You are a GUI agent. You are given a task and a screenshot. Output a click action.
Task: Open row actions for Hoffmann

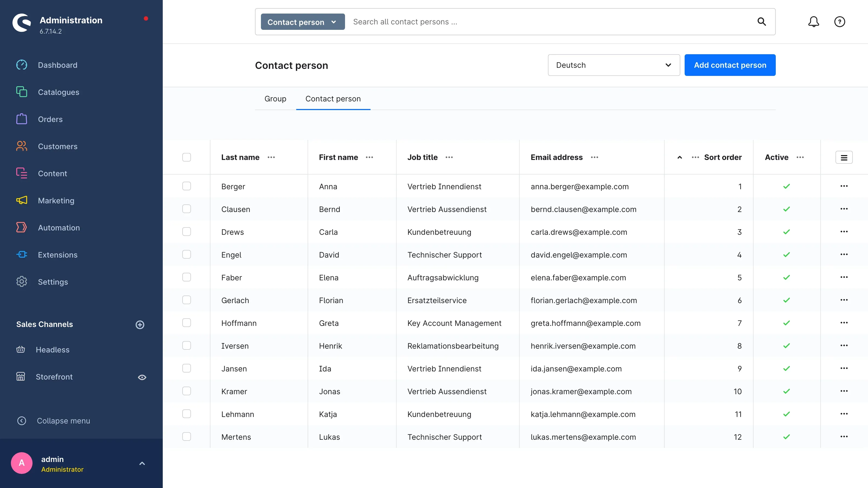click(x=844, y=323)
